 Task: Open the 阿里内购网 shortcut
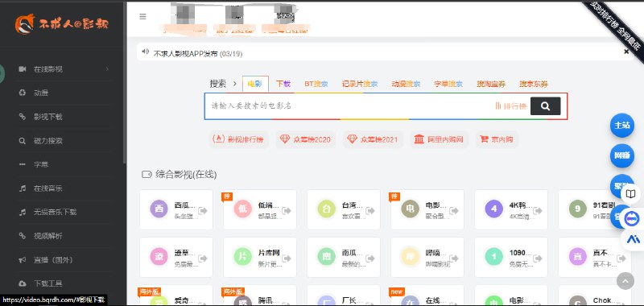pos(439,139)
